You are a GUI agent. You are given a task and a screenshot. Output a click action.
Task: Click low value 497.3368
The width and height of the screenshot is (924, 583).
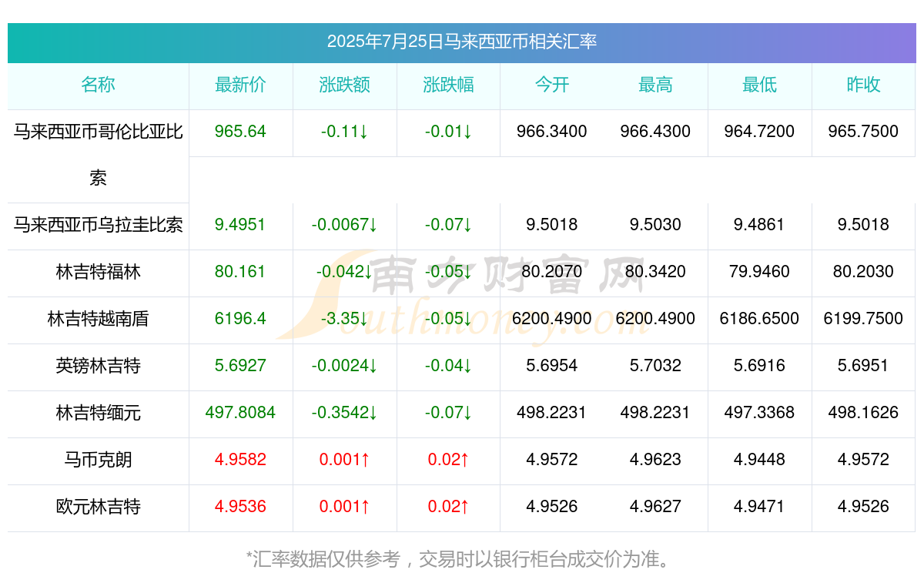pyautogui.click(x=759, y=413)
